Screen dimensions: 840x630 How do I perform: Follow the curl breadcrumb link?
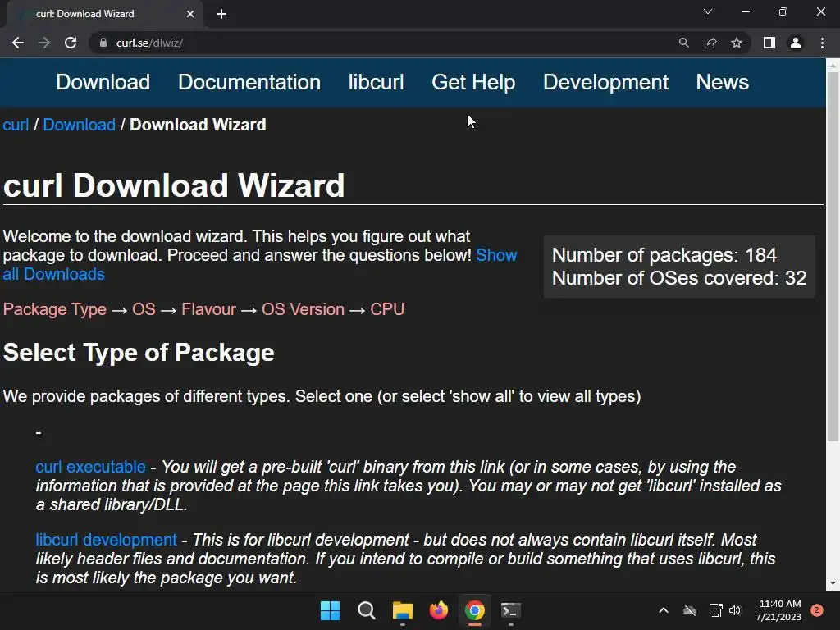pos(16,125)
